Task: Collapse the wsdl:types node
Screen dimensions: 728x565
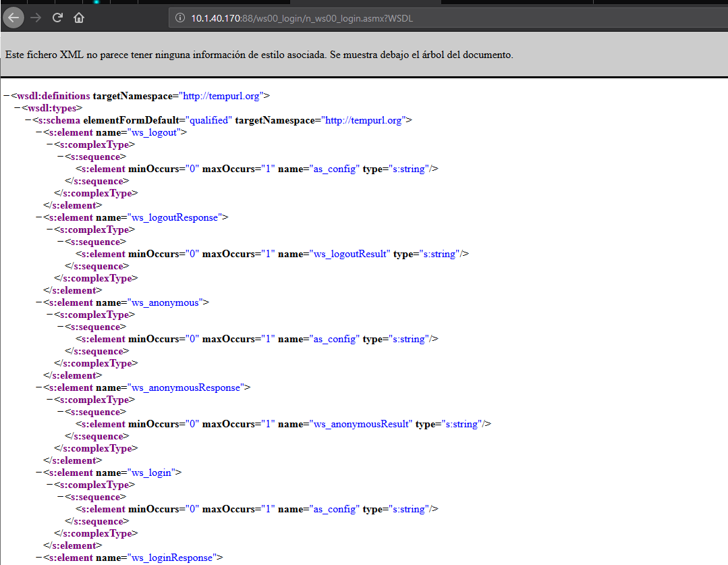Action: (x=18, y=109)
